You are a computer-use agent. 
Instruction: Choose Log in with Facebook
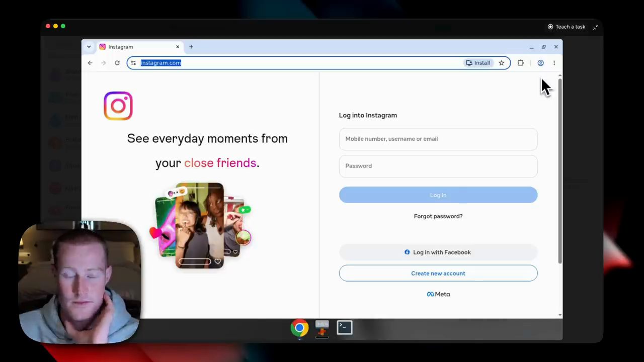click(x=438, y=252)
